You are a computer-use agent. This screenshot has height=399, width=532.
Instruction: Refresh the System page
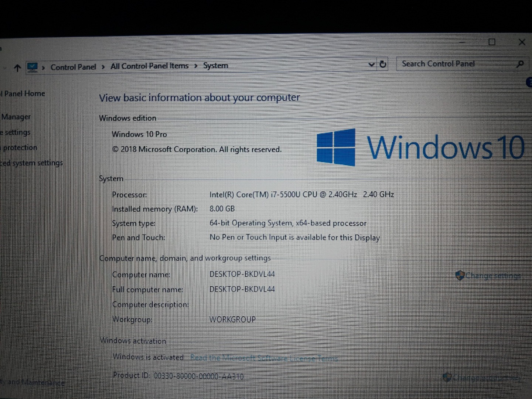click(383, 64)
